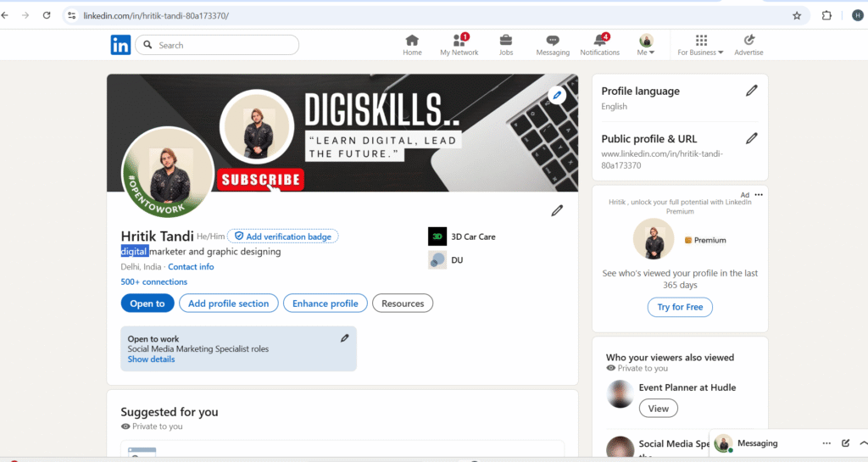Edit Profile language pencil icon
The height and width of the screenshot is (462, 868).
point(751,91)
